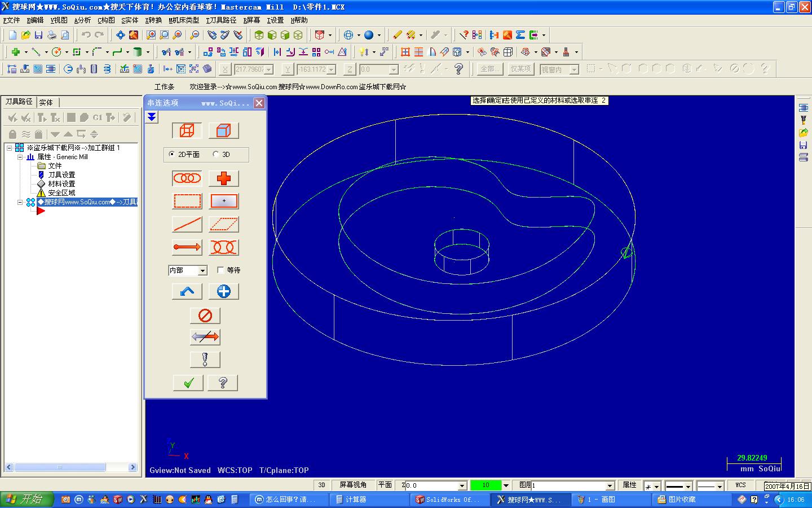Select the 材料设置 tree item

click(x=61, y=184)
